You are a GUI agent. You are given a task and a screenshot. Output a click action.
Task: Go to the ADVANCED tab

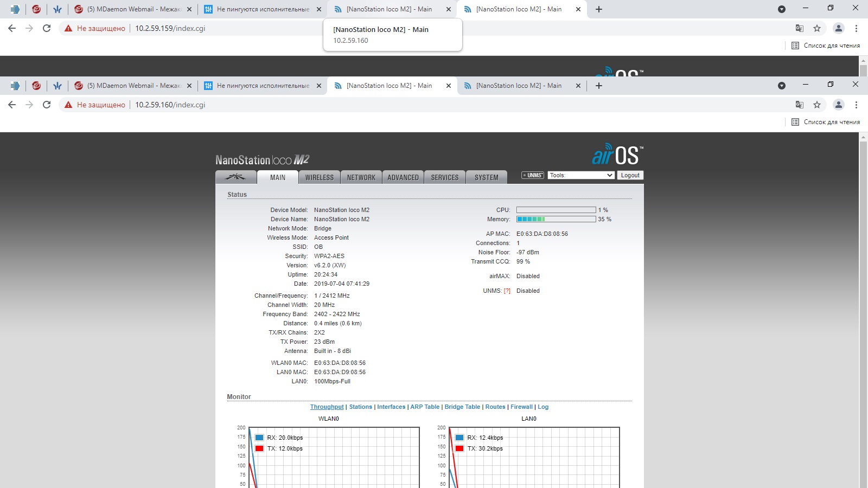(x=403, y=177)
